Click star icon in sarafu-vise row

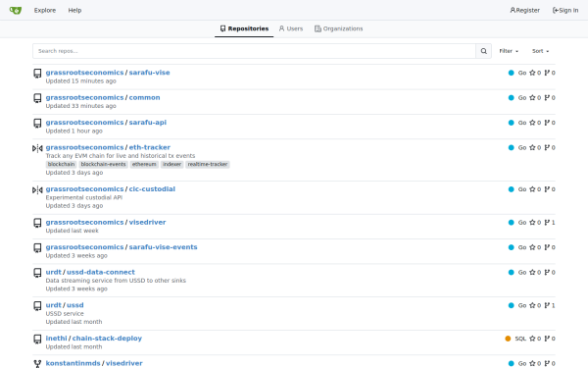point(532,73)
